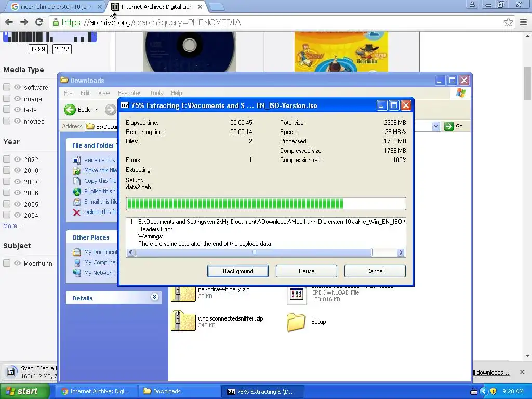Expand the Details panel chevron
Viewport: 532px width, 399px height.
[154, 297]
